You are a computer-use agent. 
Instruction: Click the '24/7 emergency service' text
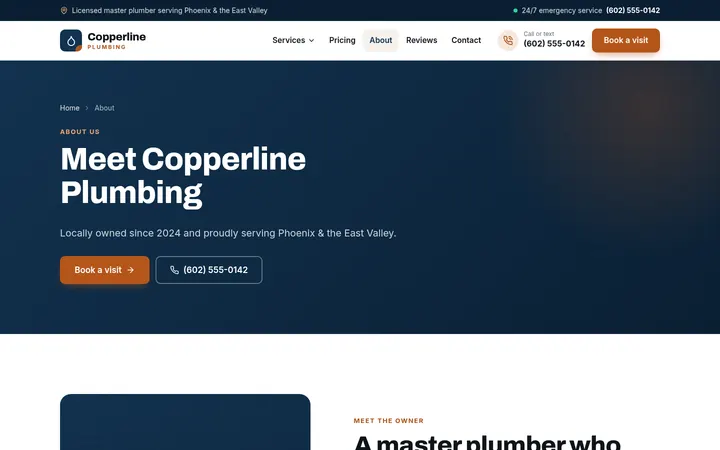coord(562,11)
